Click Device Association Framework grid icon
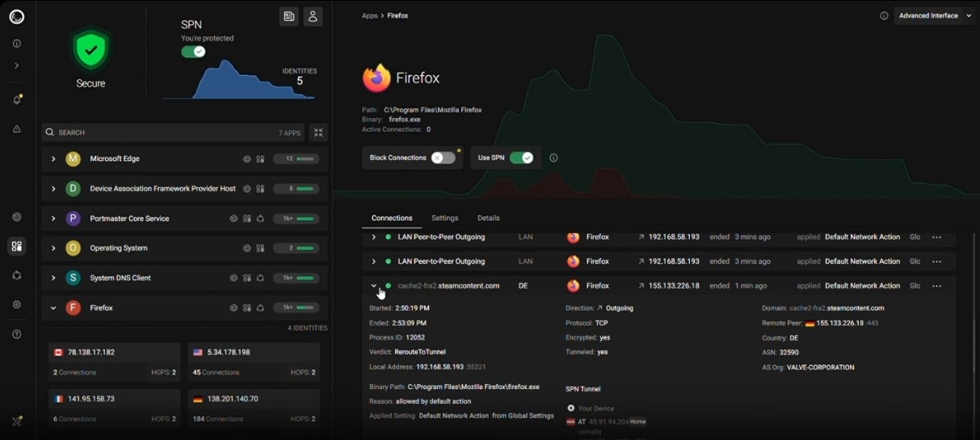Image resolution: width=980 pixels, height=440 pixels. pos(260,188)
